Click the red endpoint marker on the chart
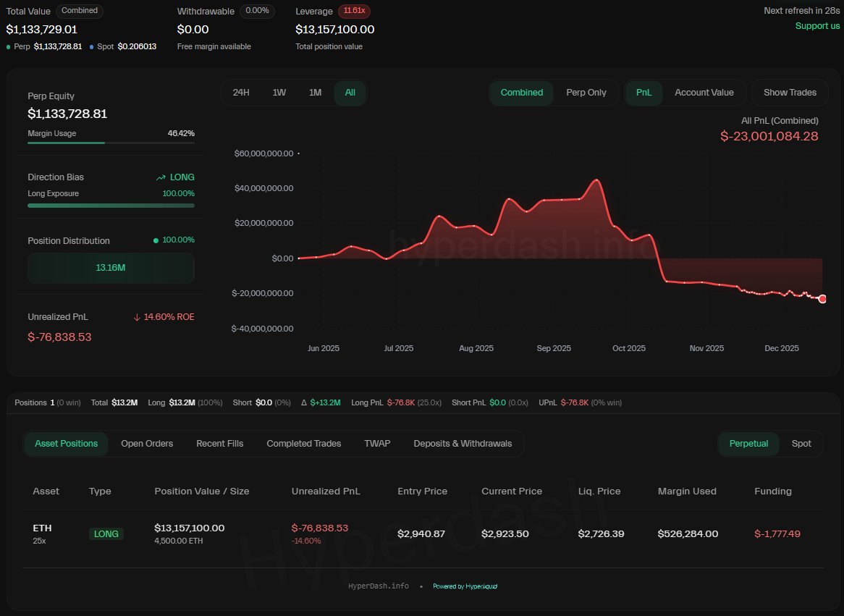This screenshot has height=616, width=844. click(x=822, y=299)
